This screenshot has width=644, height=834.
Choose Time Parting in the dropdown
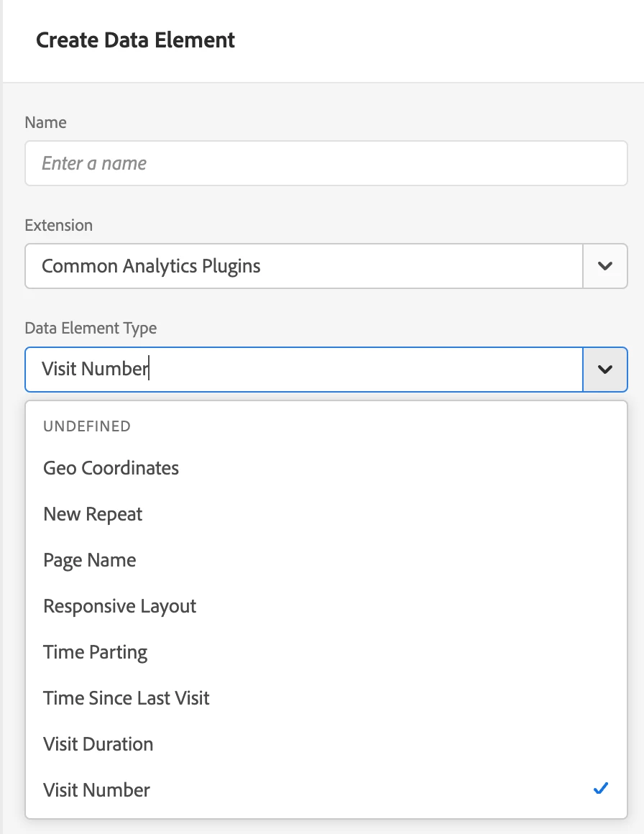96,652
